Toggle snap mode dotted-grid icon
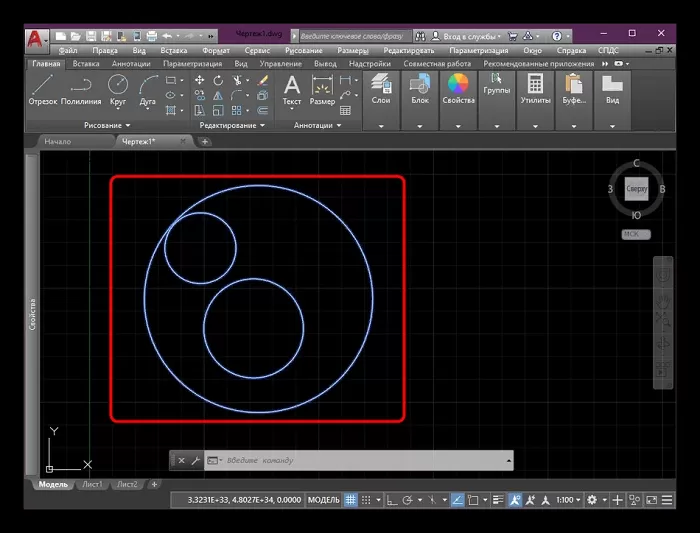 coord(366,500)
